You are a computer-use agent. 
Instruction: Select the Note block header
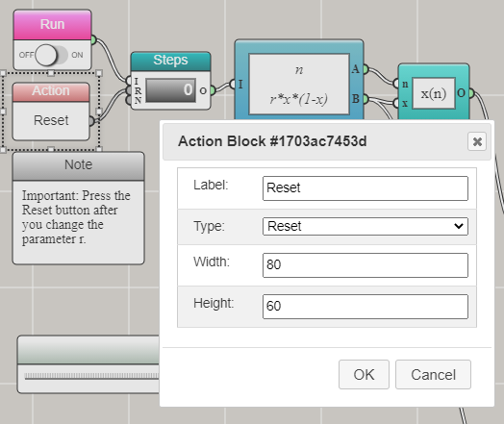coord(79,165)
